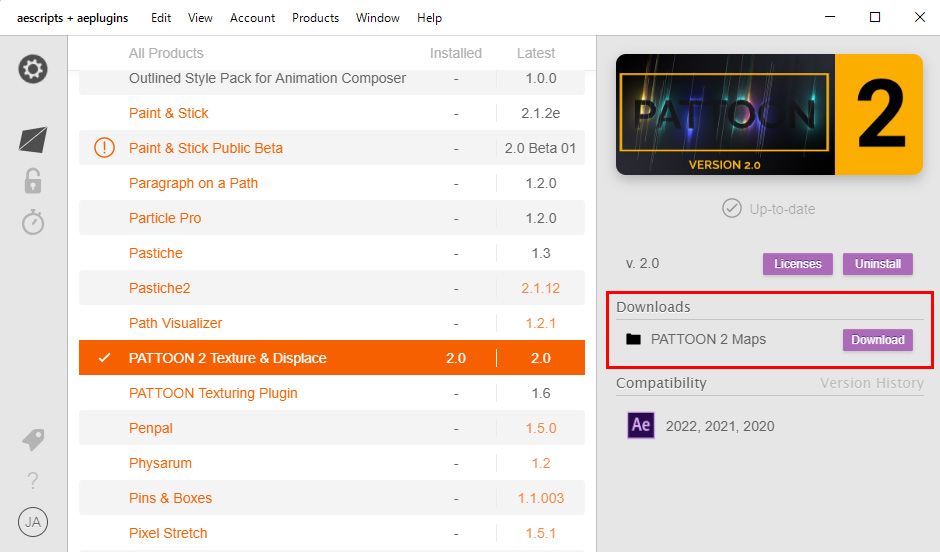
Task: Click the PATTOON 2 Maps download label
Action: (x=708, y=339)
